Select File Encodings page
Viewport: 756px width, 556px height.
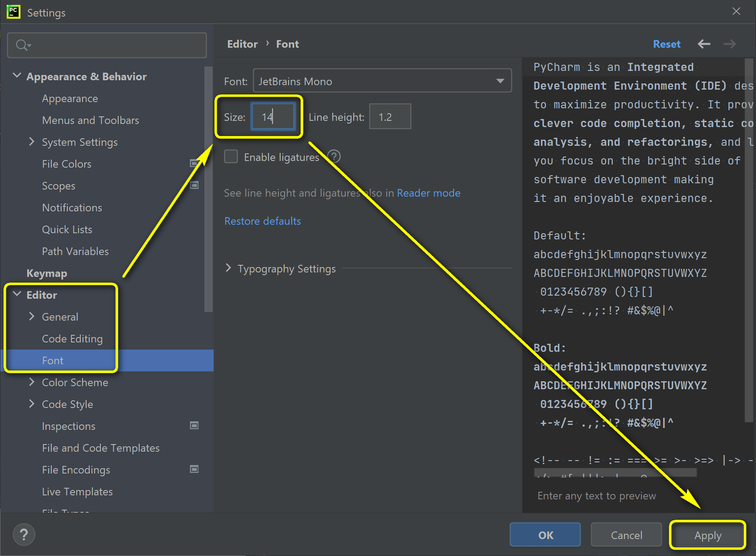pos(76,470)
